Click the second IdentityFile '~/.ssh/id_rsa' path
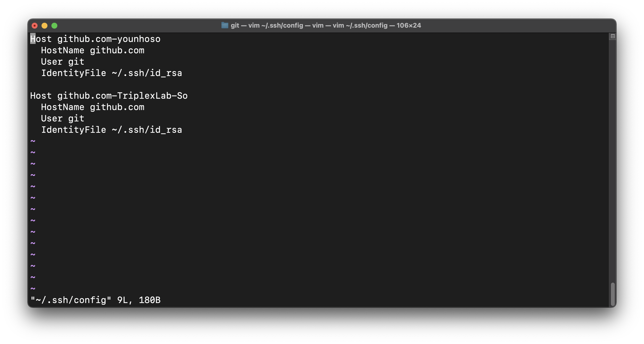The image size is (644, 344). pos(147,130)
